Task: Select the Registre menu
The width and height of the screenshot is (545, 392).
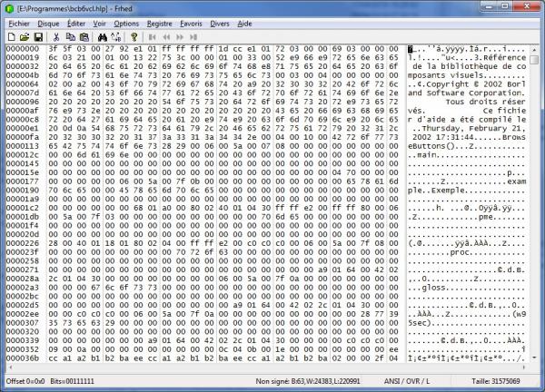Action: [x=160, y=22]
